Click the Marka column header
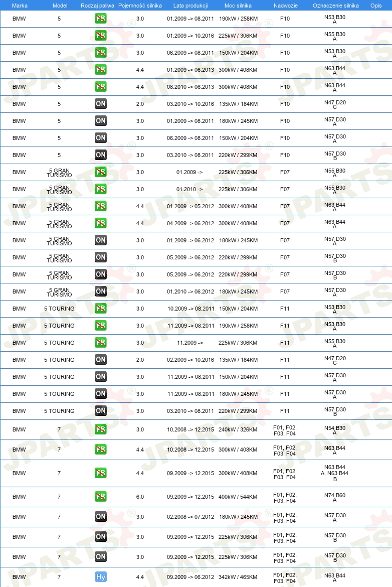This screenshot has width=392, height=587. (20, 6)
